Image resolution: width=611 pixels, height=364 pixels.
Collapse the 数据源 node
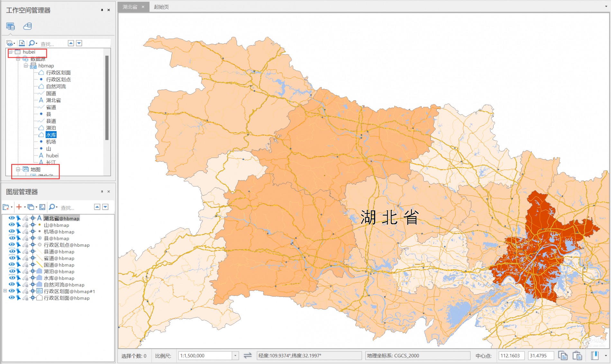click(x=18, y=59)
